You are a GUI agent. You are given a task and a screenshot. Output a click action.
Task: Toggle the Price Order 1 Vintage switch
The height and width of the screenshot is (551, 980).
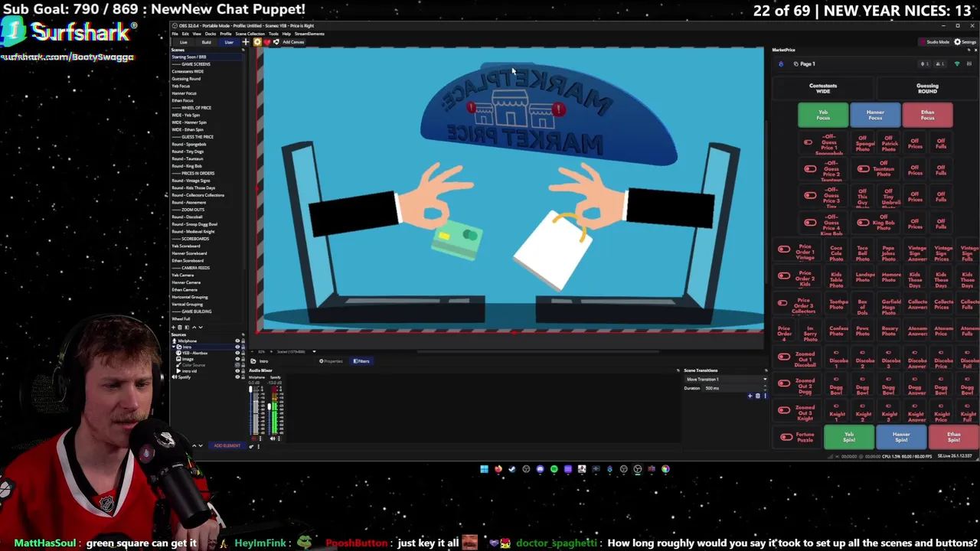783,249
